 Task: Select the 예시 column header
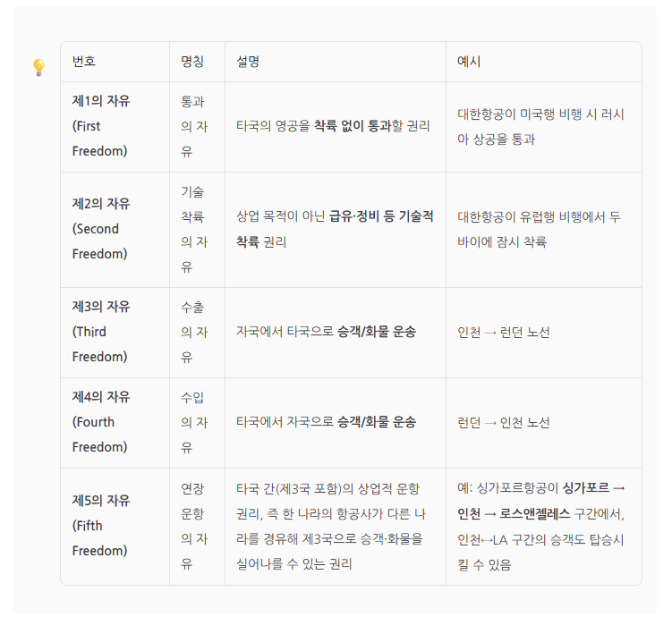point(469,62)
